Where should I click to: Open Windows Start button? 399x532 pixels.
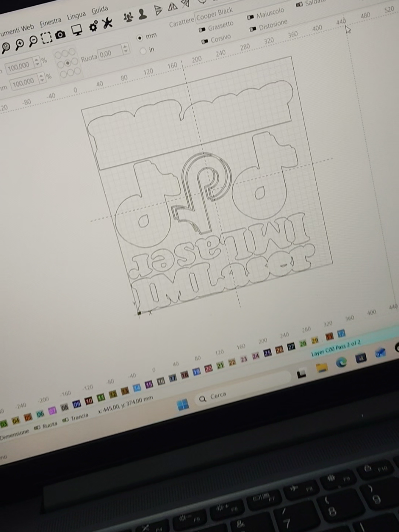183,405
